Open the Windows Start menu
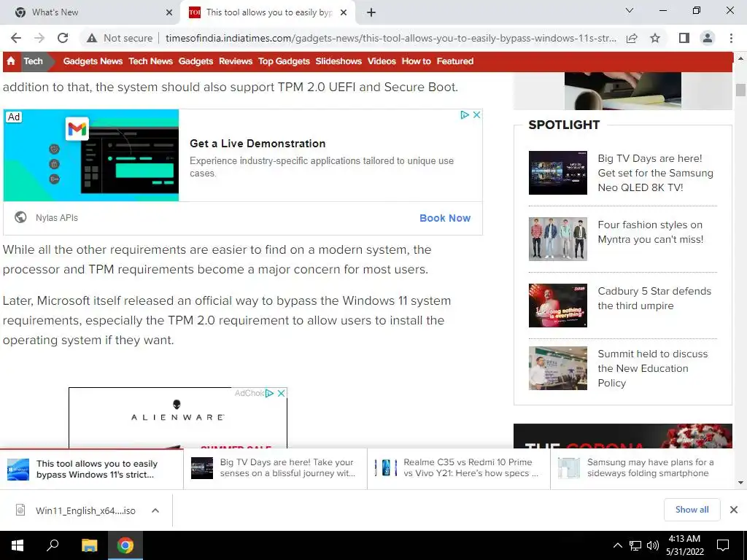The height and width of the screenshot is (560, 747). [18, 545]
